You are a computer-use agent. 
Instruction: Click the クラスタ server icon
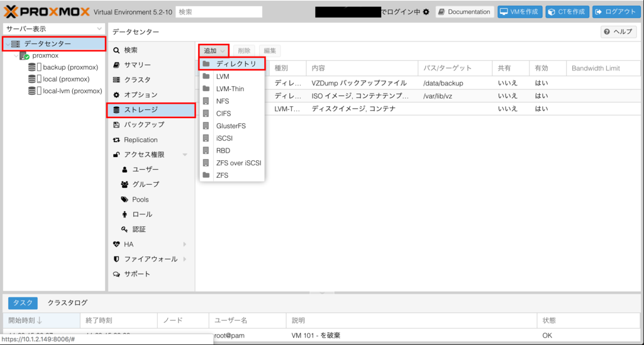116,80
